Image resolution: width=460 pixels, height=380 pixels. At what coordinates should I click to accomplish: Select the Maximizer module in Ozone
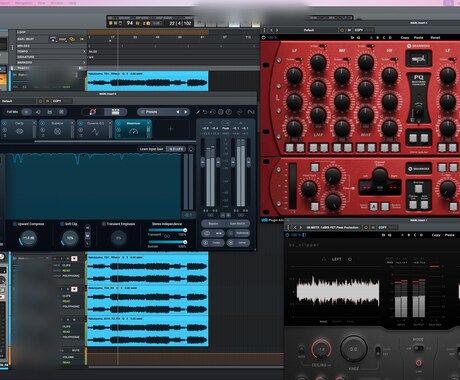[133, 129]
